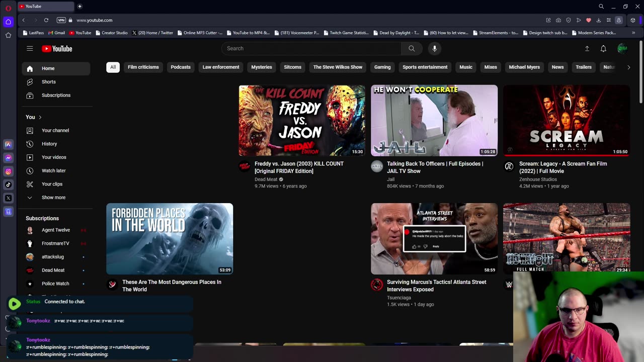Select the Law enforcement chip
644x362 pixels.
pyautogui.click(x=221, y=67)
